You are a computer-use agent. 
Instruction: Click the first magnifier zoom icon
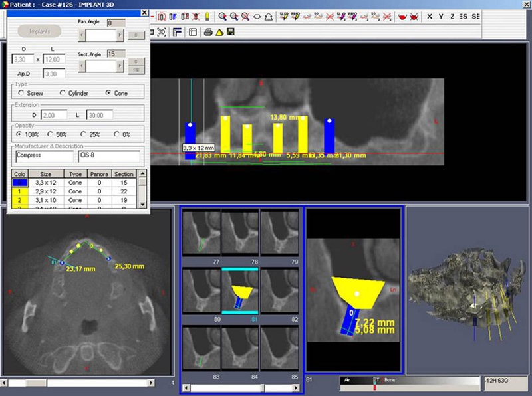223,17
